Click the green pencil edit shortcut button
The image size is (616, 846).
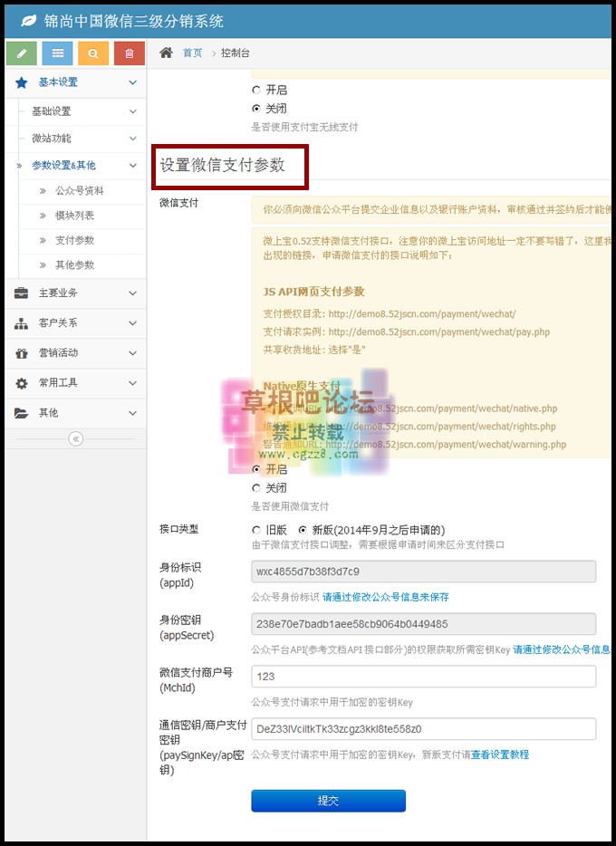22,53
